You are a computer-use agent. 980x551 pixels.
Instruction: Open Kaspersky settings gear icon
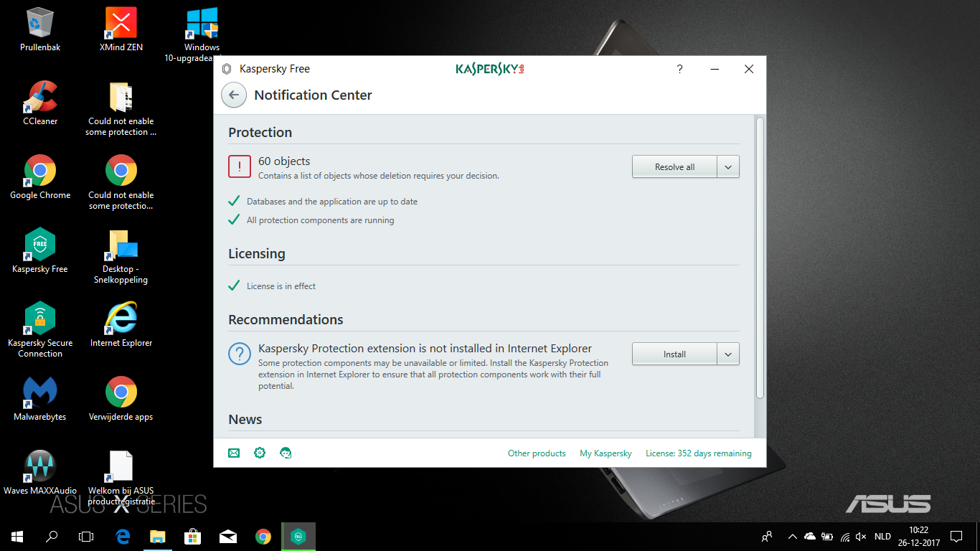pyautogui.click(x=260, y=453)
